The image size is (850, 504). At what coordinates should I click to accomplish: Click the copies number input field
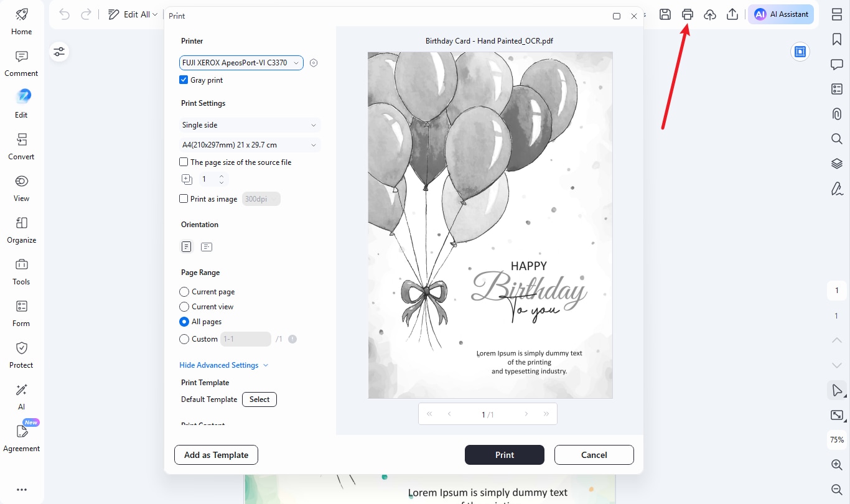pyautogui.click(x=208, y=179)
